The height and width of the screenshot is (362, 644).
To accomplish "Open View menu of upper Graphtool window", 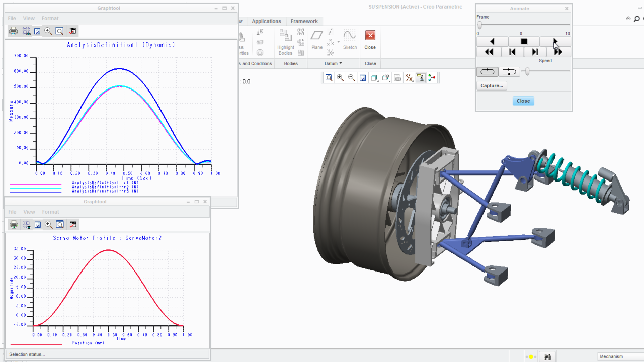I will (x=29, y=19).
